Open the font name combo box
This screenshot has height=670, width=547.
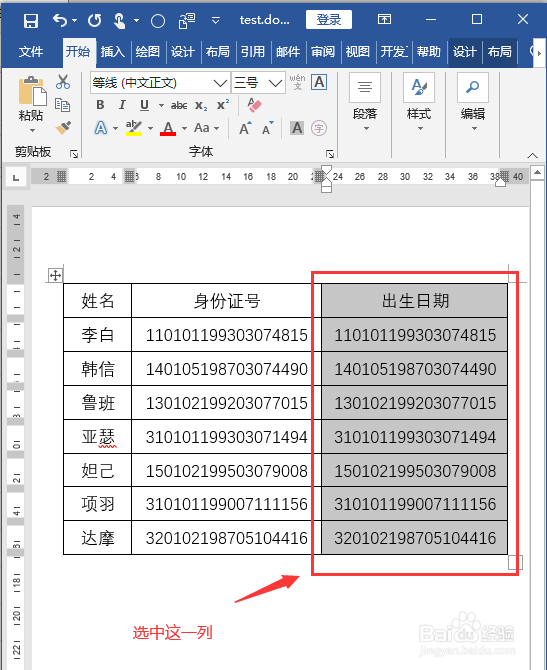(x=160, y=83)
